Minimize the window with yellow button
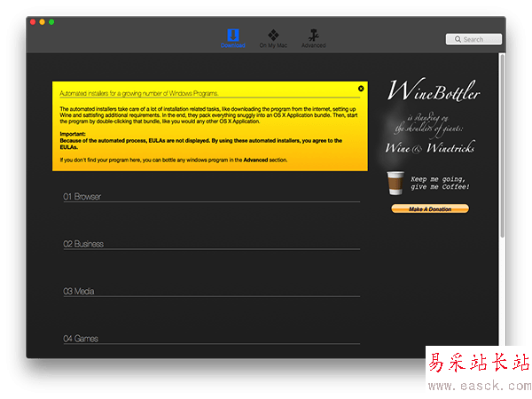Viewport: 532px width, 399px height. pyautogui.click(x=42, y=22)
